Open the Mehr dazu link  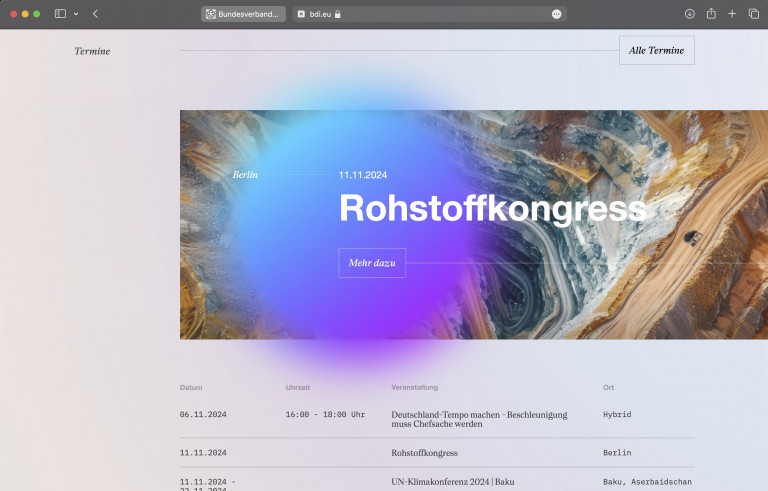pyautogui.click(x=372, y=263)
